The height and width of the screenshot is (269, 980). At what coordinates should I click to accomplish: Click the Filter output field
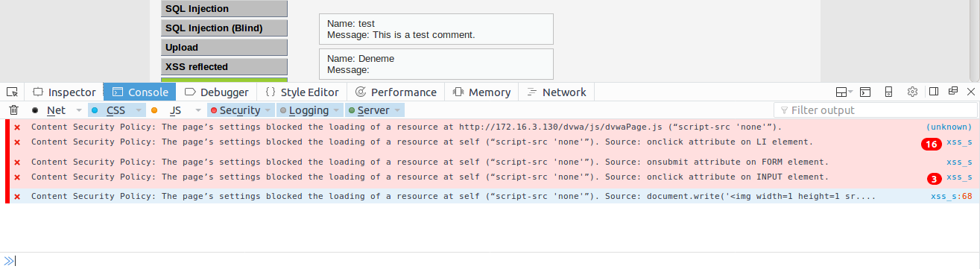click(x=875, y=110)
